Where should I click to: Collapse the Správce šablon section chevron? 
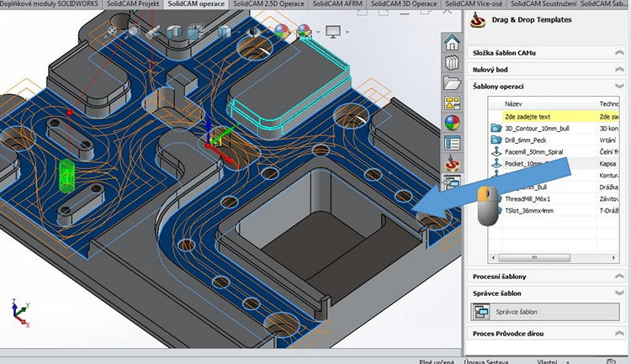619,293
